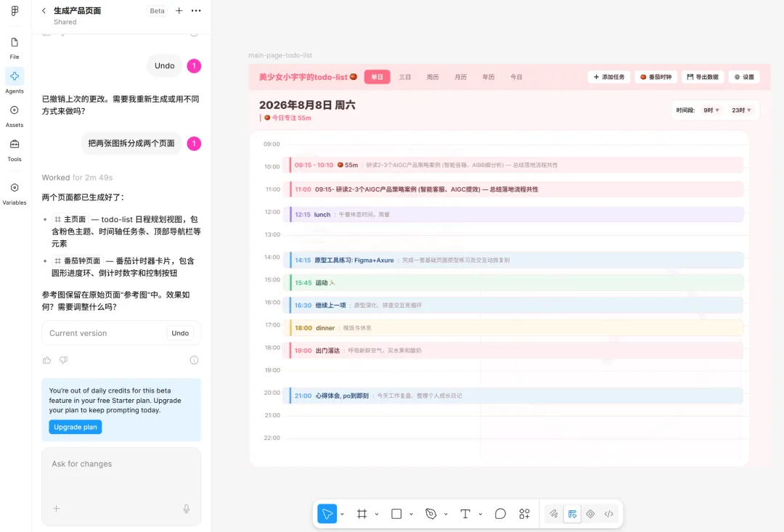This screenshot has width=784, height=532.
Task: Click the Beta badge
Action: [x=157, y=10]
